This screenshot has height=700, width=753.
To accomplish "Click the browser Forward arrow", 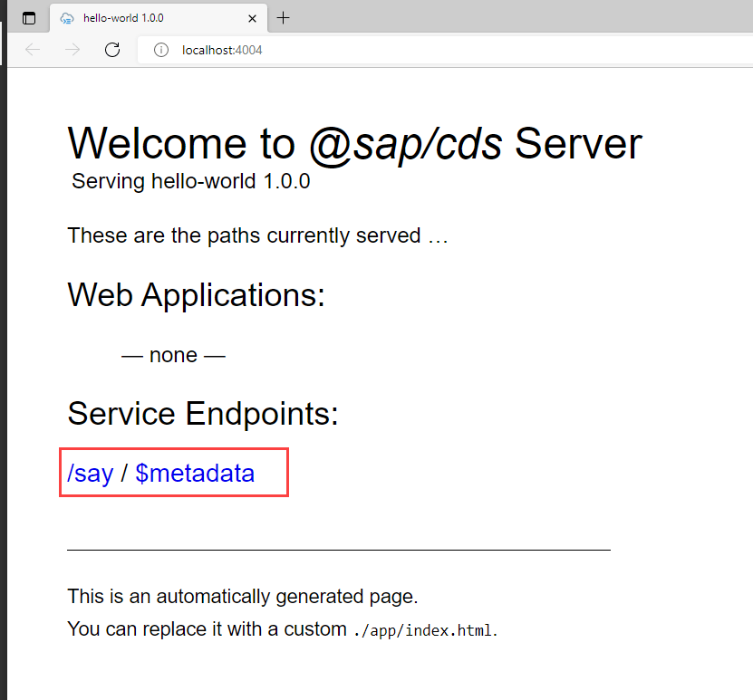I will click(x=73, y=50).
